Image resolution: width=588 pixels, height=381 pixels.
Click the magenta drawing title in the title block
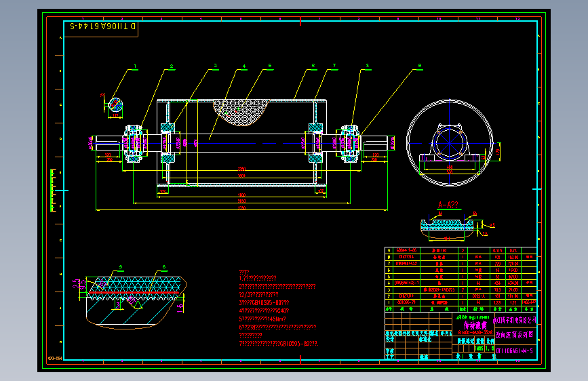(x=475, y=325)
